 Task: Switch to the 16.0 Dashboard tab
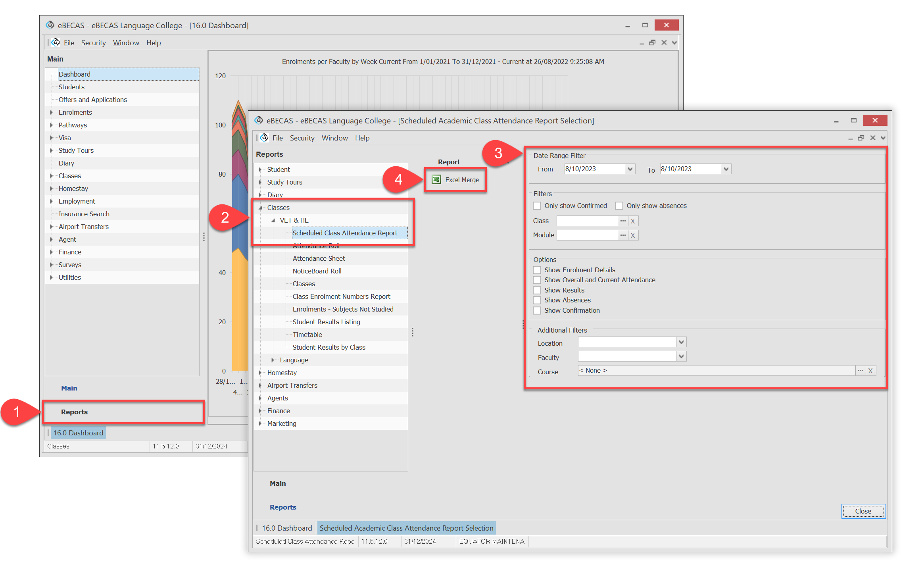(286, 528)
